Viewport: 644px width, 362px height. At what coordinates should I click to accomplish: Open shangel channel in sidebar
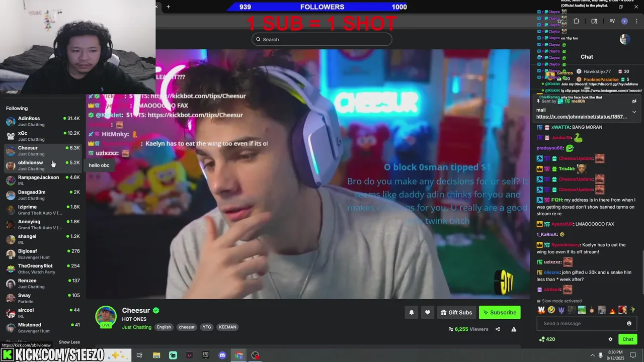tap(43, 239)
